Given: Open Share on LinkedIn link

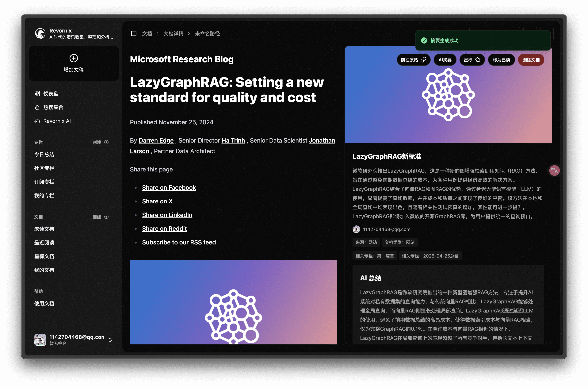Looking at the screenshot, I should coord(167,215).
